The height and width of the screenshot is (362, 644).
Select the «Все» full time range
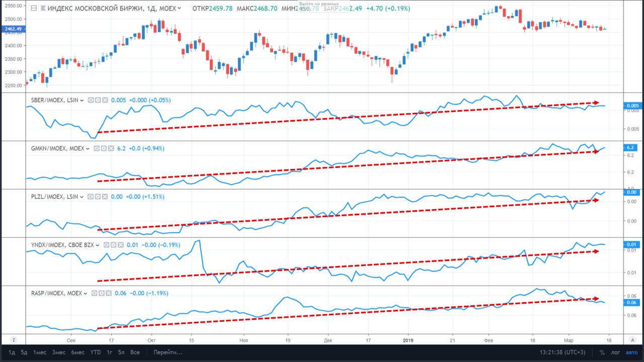135,352
